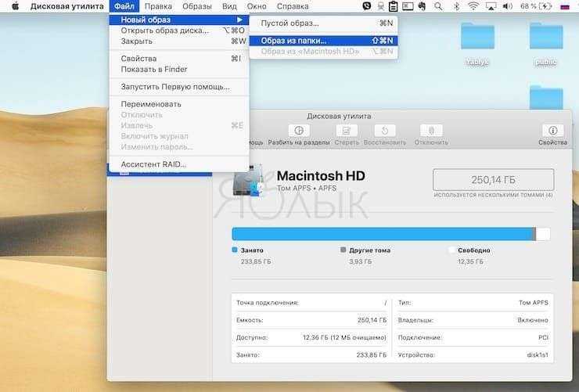Choose Свойства in the File menu
The height and width of the screenshot is (392, 579).
click(179, 59)
